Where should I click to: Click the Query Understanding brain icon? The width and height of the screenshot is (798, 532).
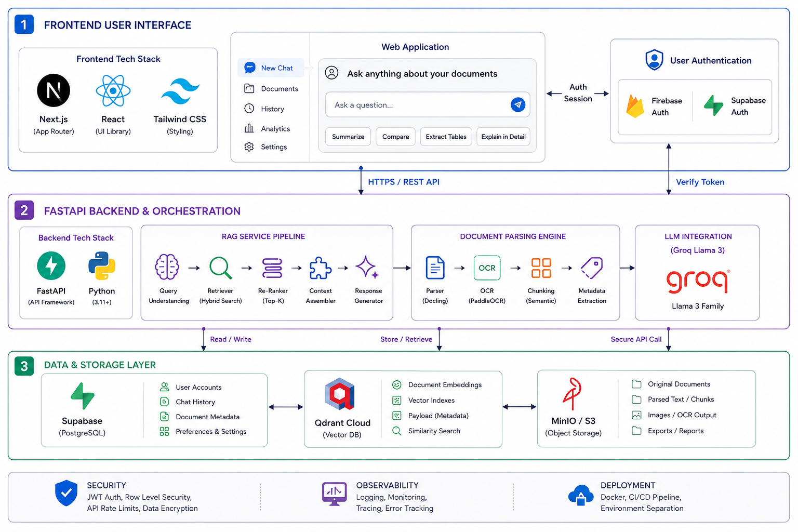pos(167,267)
